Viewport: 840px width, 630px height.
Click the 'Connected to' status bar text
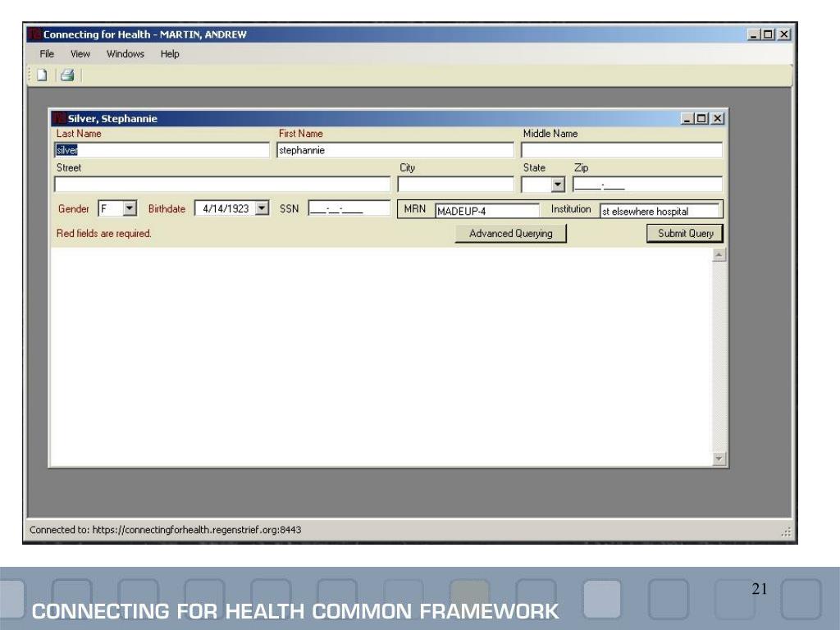pos(166,530)
